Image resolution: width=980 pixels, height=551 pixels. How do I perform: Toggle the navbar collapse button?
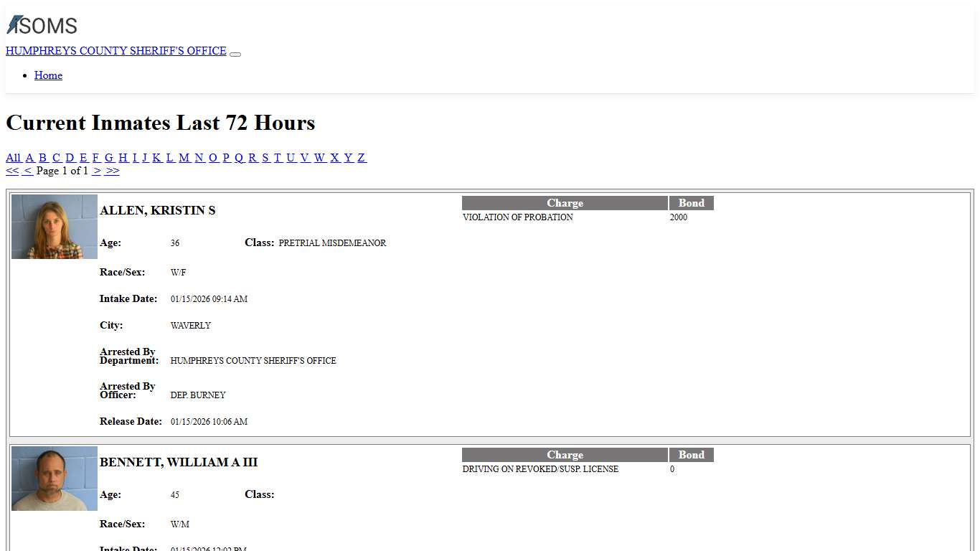click(x=235, y=54)
